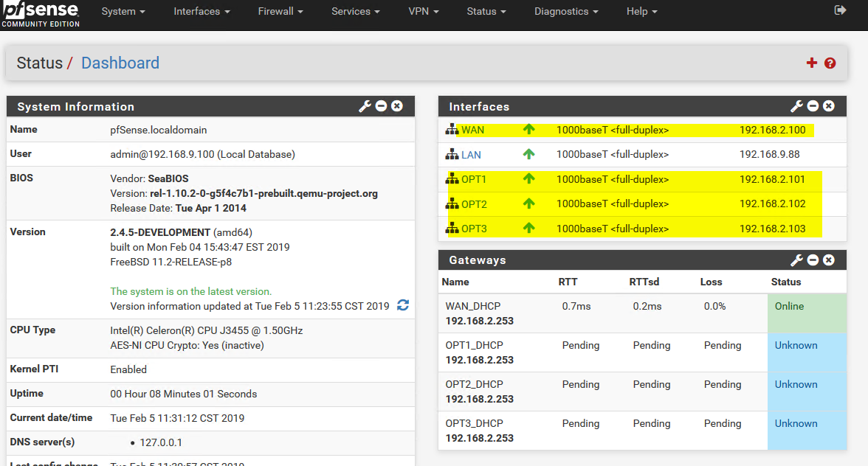The image size is (868, 466).
Task: Open the Status menu in navbar
Action: click(x=486, y=11)
